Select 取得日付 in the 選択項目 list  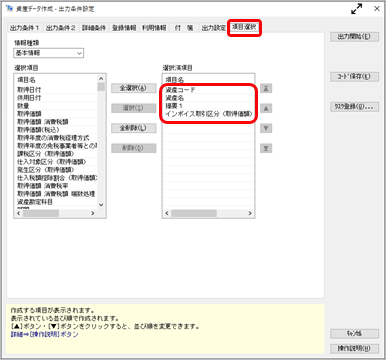click(x=56, y=90)
